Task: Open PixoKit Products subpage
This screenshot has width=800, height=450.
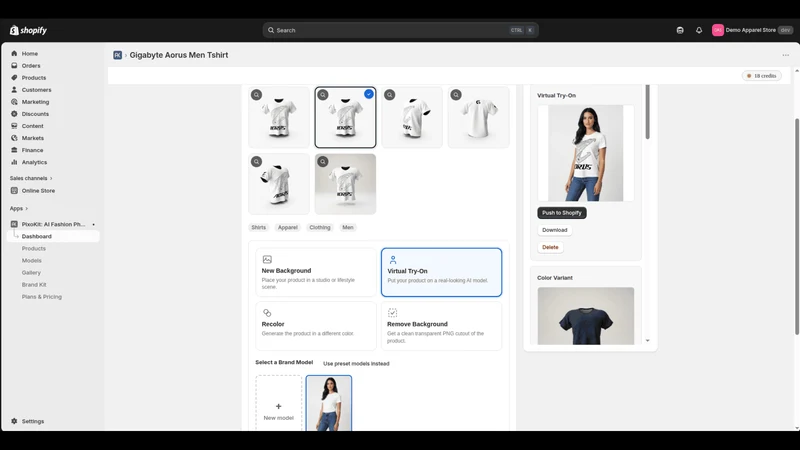Action: pos(34,248)
